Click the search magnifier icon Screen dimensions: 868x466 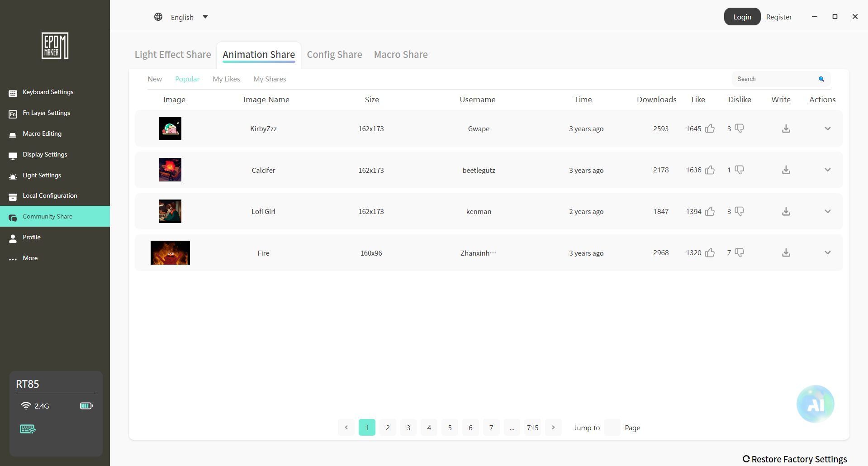[x=821, y=79]
